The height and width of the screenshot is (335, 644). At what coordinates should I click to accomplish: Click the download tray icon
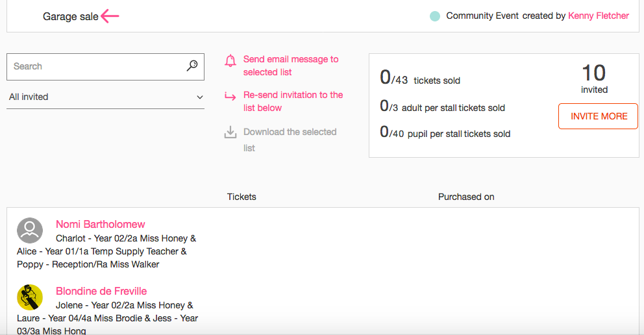(x=230, y=132)
